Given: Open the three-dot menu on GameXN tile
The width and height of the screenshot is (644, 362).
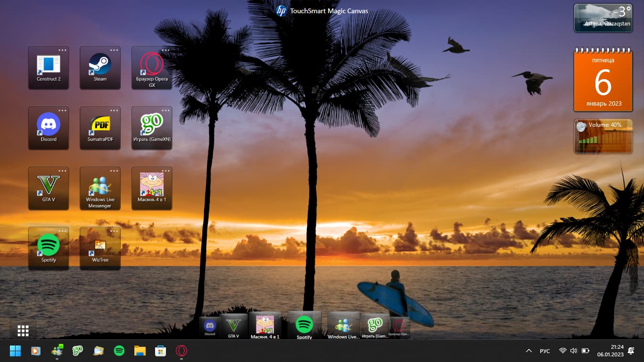Looking at the screenshot, I should click(x=166, y=110).
